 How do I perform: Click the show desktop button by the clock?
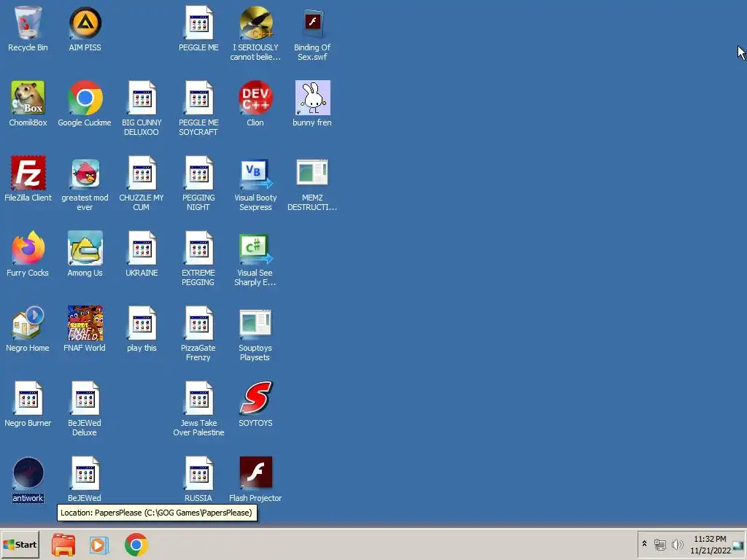739,545
